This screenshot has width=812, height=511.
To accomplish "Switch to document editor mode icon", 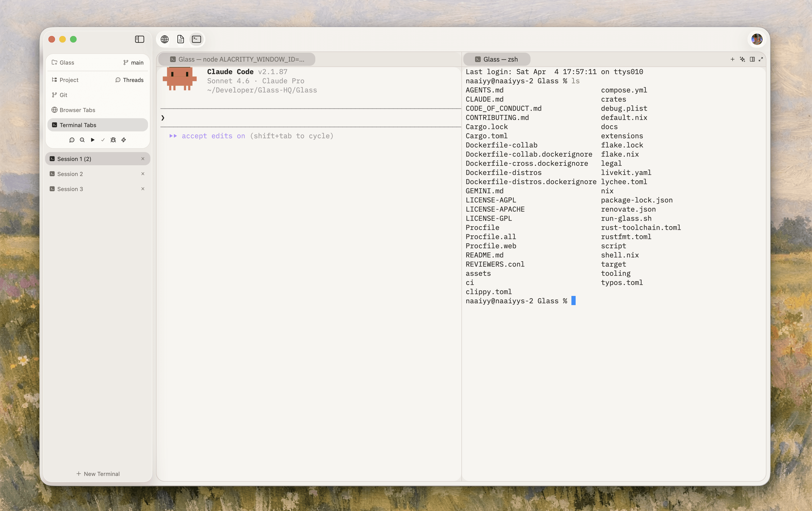I will point(180,39).
